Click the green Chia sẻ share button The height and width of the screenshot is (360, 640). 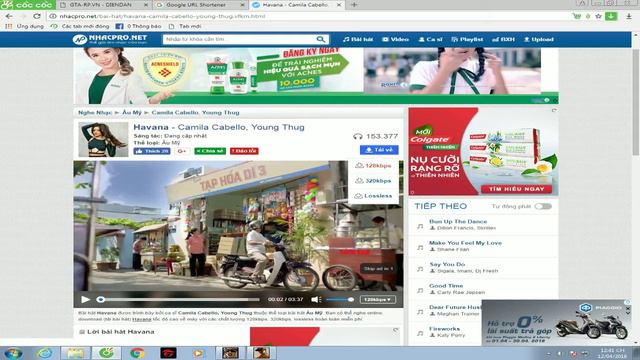[x=210, y=151]
